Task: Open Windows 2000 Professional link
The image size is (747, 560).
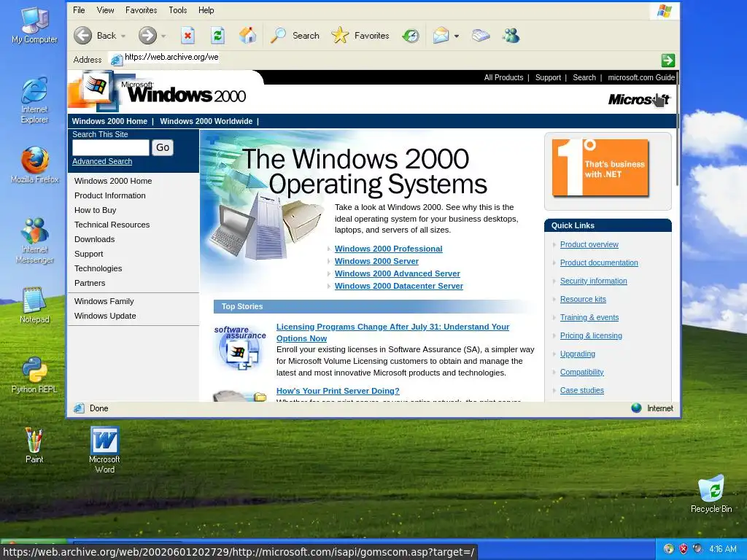Action: pyautogui.click(x=388, y=249)
